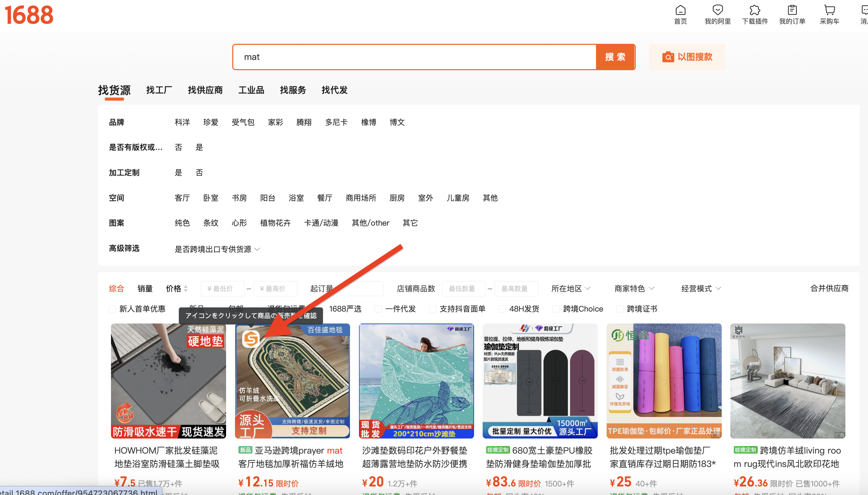The width and height of the screenshot is (868, 495).
Task: Click the mat search input field
Action: (x=414, y=57)
